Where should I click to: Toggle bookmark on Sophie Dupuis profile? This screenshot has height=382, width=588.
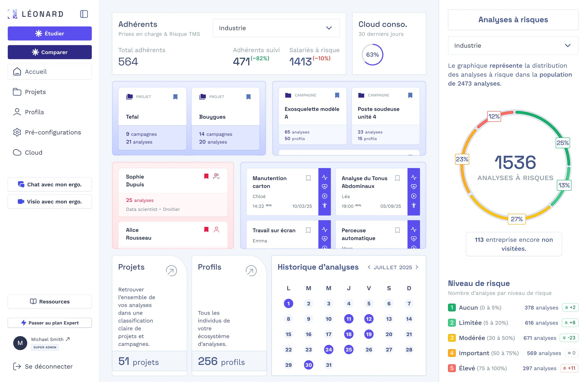tap(206, 176)
